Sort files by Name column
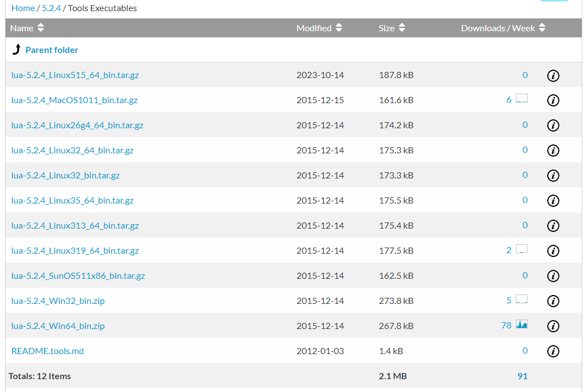584x392 pixels. click(27, 28)
